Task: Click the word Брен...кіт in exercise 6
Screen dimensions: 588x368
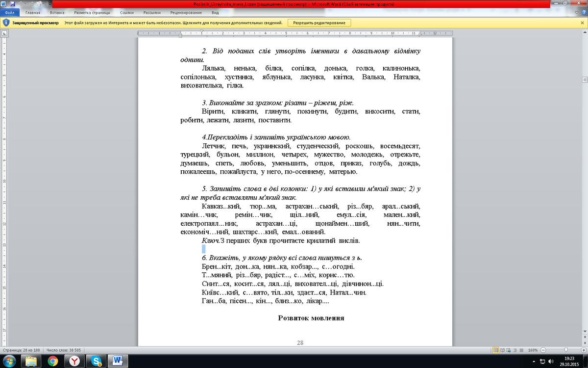Action: [x=216, y=266]
